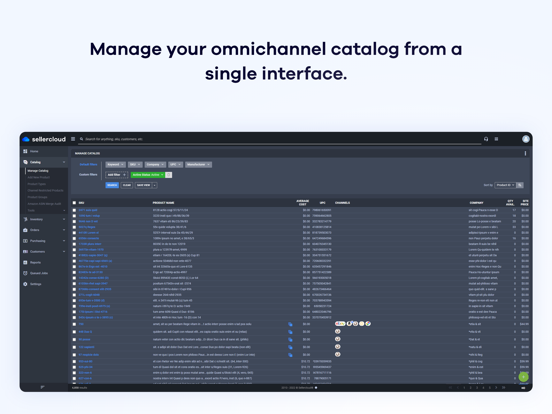
Task: Click the Add filter button
Action: [117, 175]
